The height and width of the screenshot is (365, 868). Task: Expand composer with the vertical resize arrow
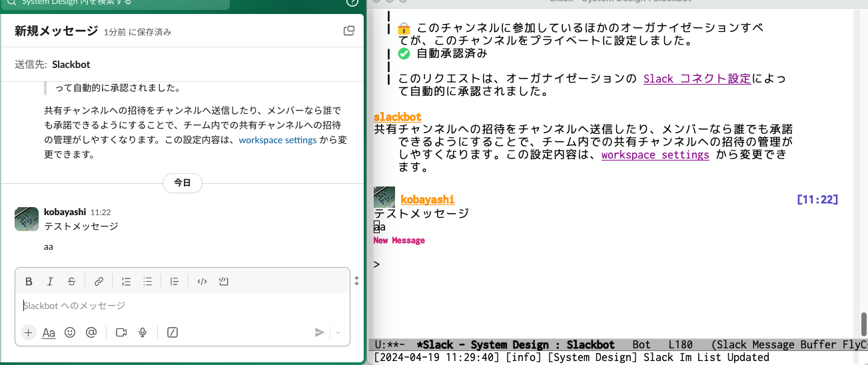pos(357,281)
